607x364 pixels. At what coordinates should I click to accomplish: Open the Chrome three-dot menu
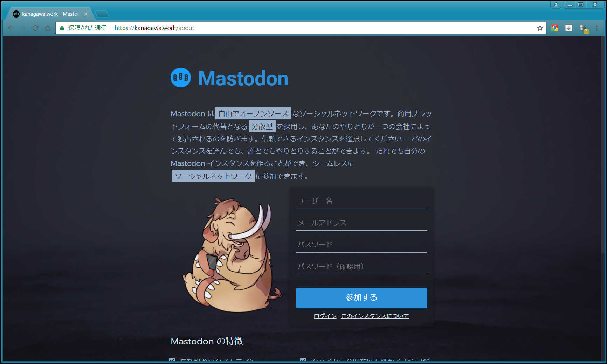(x=597, y=28)
